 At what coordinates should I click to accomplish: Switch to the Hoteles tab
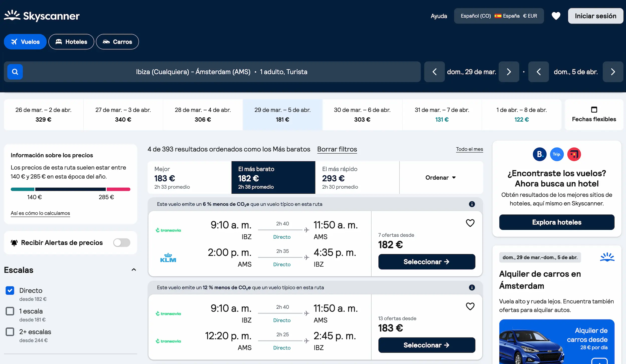tap(71, 42)
